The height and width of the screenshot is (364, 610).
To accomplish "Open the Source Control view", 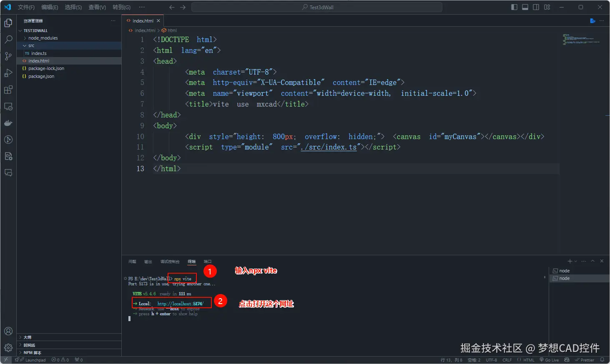I will 8,56.
